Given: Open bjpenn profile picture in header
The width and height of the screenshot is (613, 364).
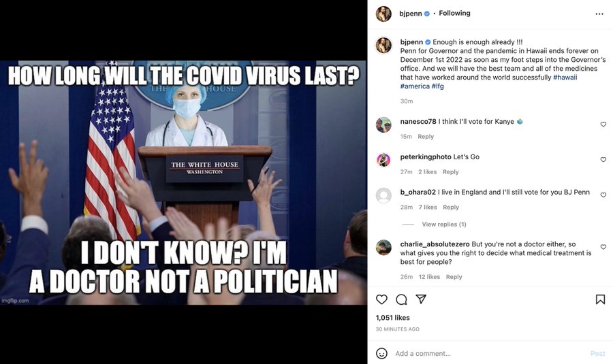Looking at the screenshot, I should 383,14.
